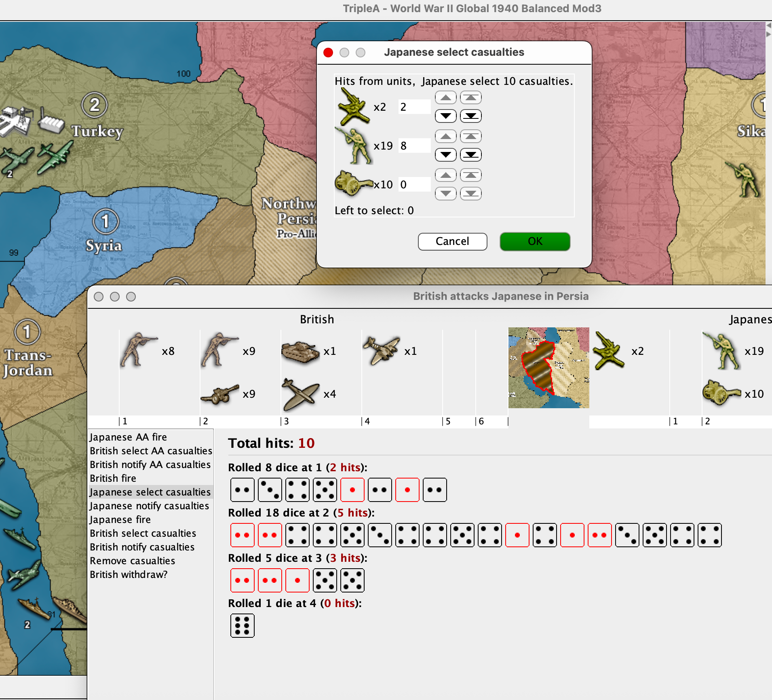Click the British fighter x4 icon
772x700 pixels.
(300, 394)
